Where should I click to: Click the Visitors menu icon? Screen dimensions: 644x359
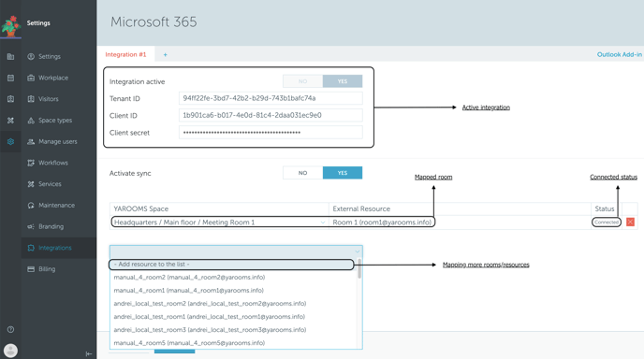click(x=31, y=99)
